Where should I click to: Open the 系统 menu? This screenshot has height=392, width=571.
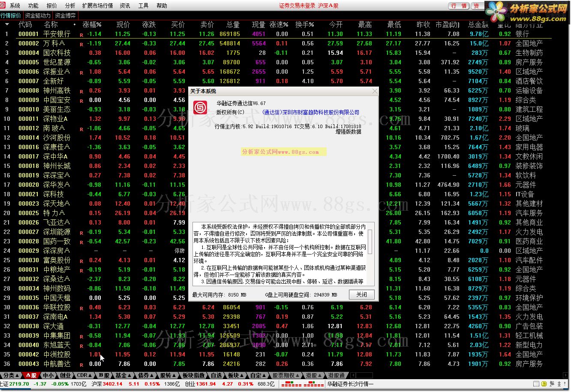pyautogui.click(x=15, y=6)
